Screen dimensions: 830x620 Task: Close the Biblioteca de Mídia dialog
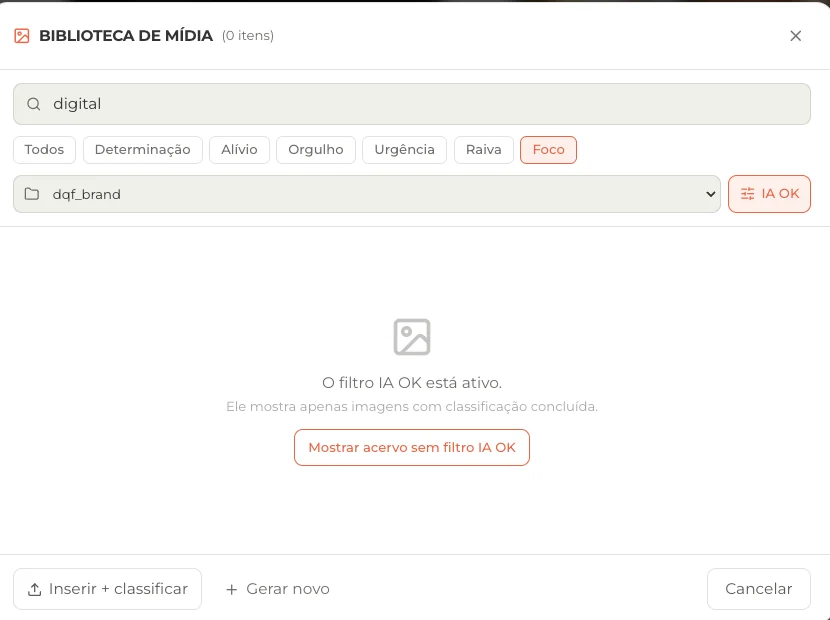point(795,36)
